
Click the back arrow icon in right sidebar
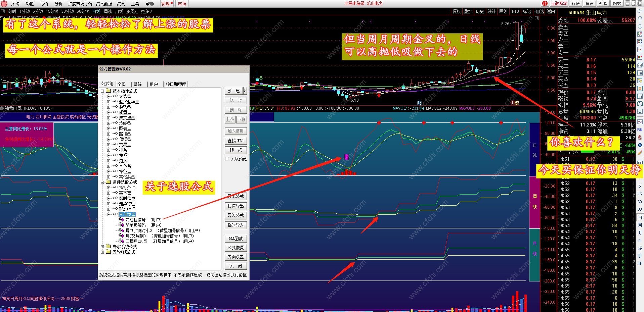(x=640, y=12)
